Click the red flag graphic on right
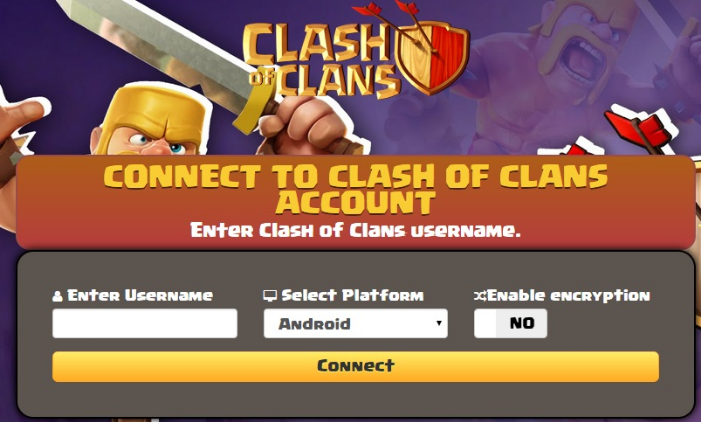Screen dimensions: 702x422 point(640,128)
